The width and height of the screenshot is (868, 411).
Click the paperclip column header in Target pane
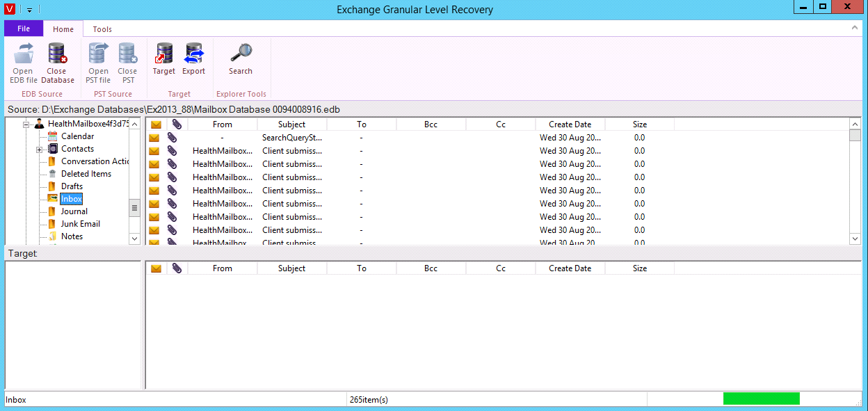177,268
